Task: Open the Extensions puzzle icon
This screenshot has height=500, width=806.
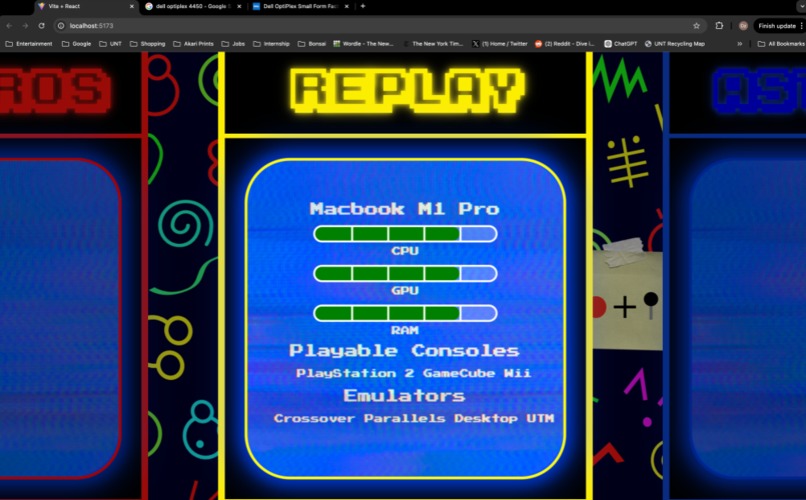Action: click(719, 26)
